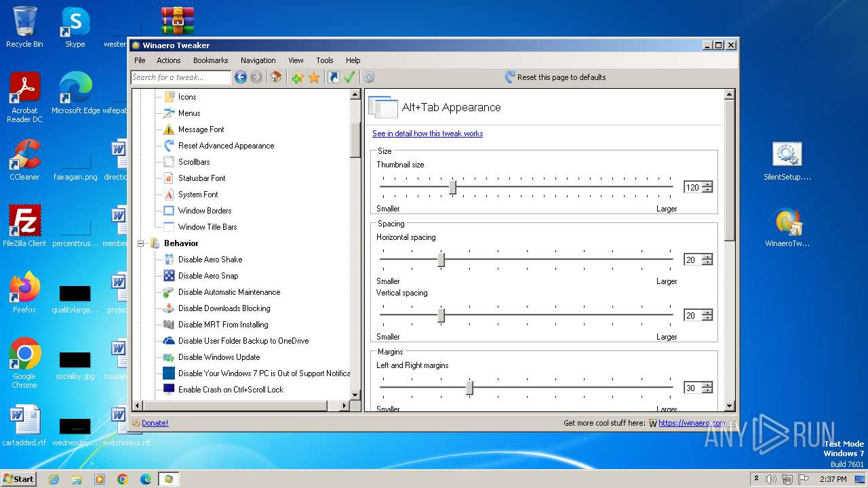
Task: Select Statusbar Font in the tree
Action: 201,178
